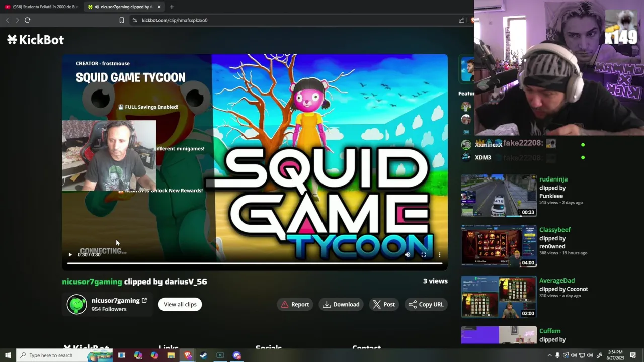Select Xxminexx in the featured list
Screen dimensions: 644x362
click(489, 144)
